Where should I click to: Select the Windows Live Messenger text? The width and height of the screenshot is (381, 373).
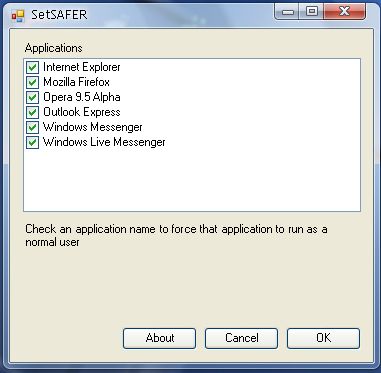click(104, 142)
